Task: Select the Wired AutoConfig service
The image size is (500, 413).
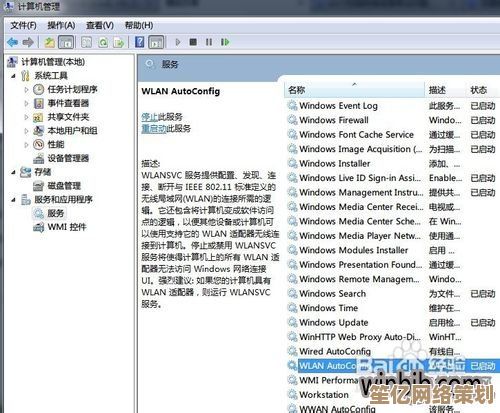Action: click(393, 351)
